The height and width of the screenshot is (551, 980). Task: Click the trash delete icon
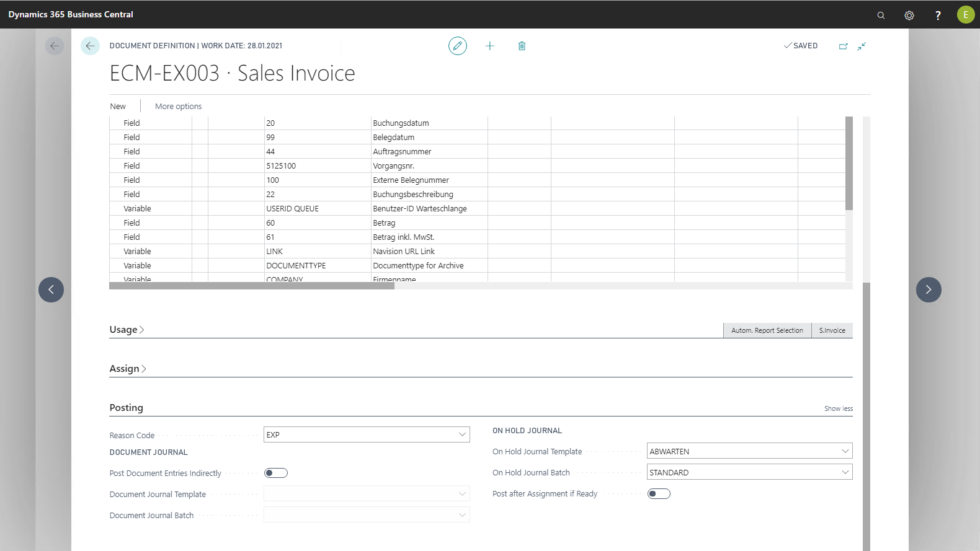coord(522,46)
